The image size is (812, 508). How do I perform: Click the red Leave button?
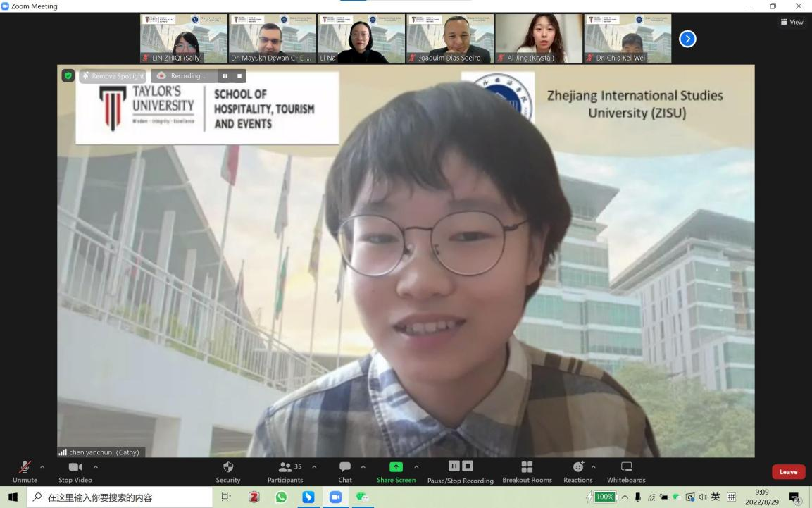coord(788,472)
